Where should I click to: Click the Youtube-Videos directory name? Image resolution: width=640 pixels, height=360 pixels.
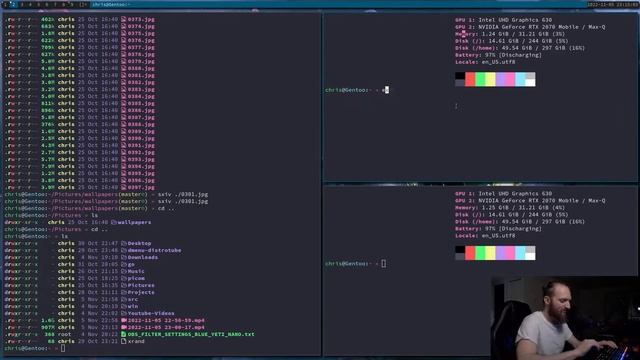pyautogui.click(x=151, y=313)
